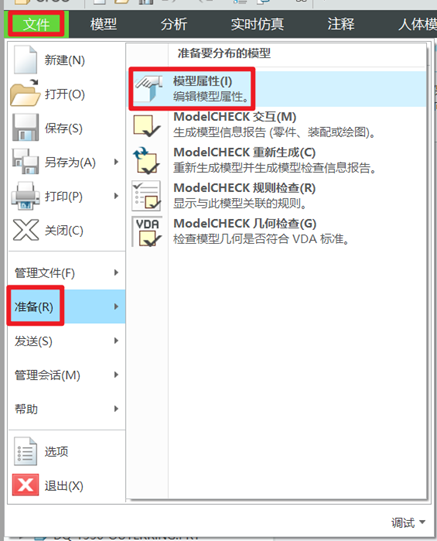This screenshot has height=541, width=437.
Task: Open file via the 打开(O) folder icon
Action: [25, 93]
